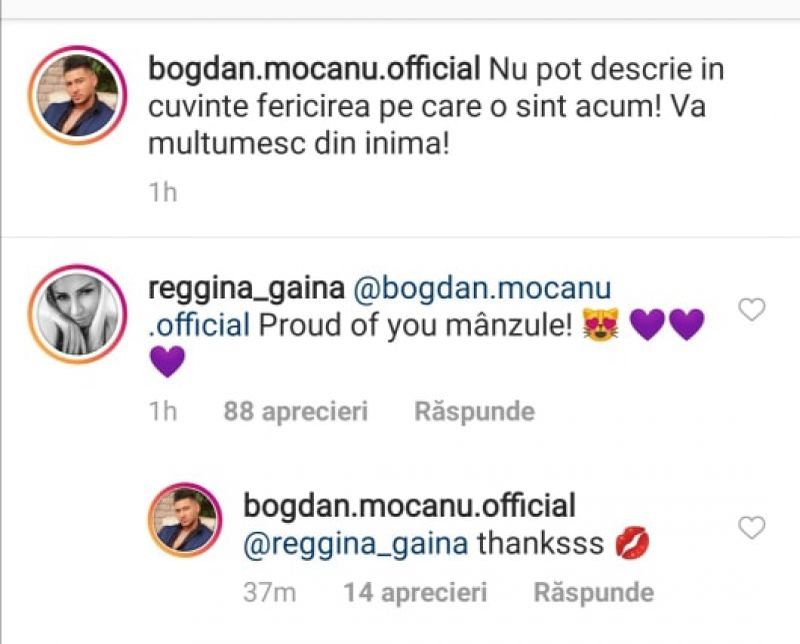Like the "thanksss" reply with the heart

[751, 527]
